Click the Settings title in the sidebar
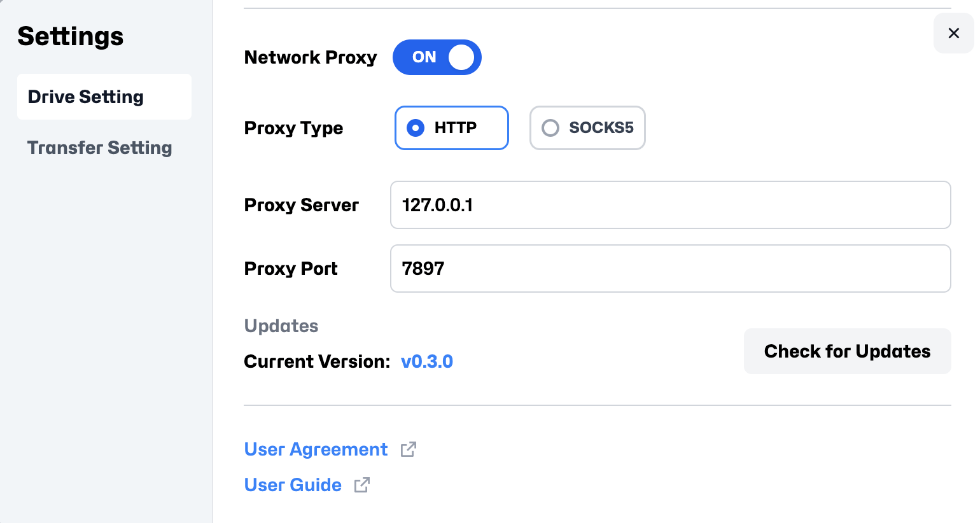Image resolution: width=980 pixels, height=523 pixels. 71,36
